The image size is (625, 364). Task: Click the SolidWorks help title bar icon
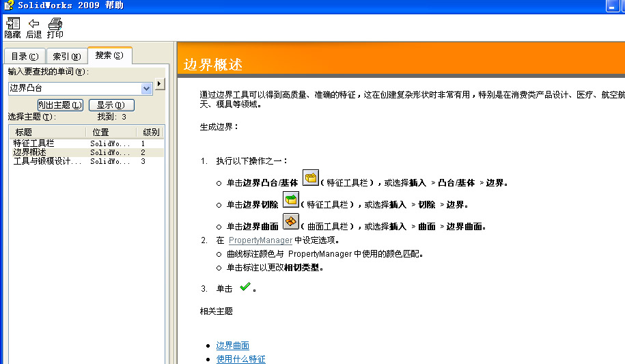coord(9,5)
